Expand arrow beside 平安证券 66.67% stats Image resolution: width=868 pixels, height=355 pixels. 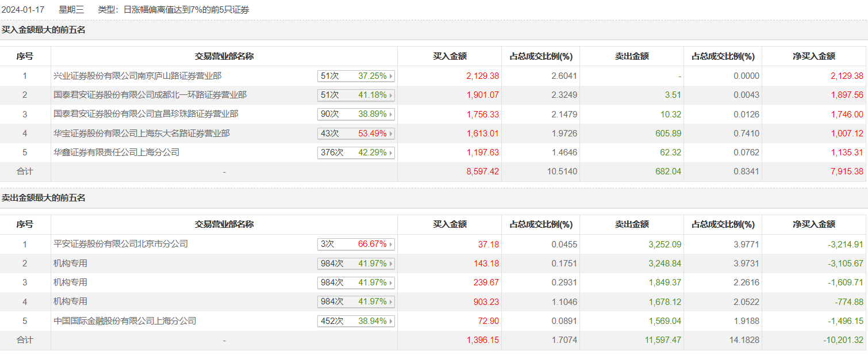[x=391, y=245]
